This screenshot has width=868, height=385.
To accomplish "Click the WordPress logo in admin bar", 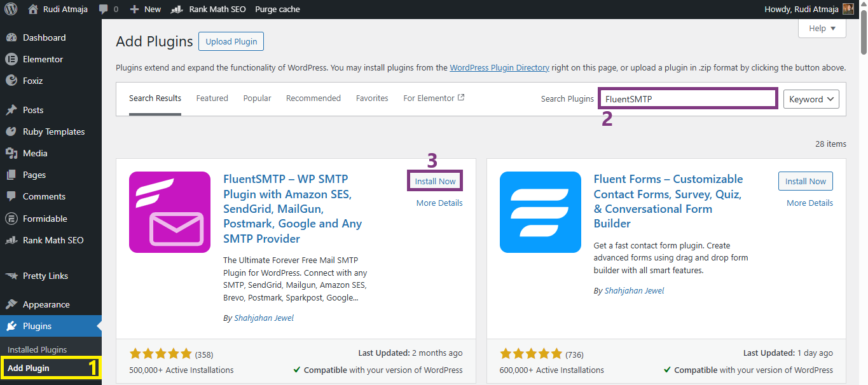I will (10, 9).
